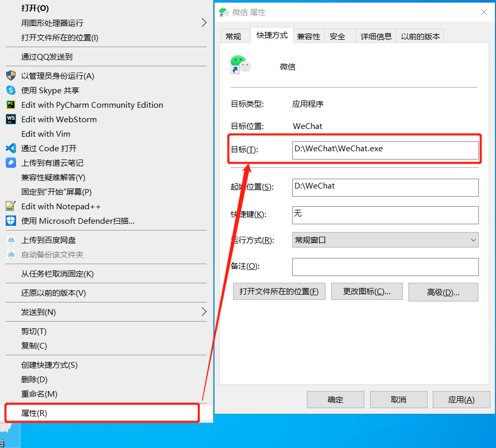Open the 以前的版本 tab
The height and width of the screenshot is (448, 496).
pos(420,36)
